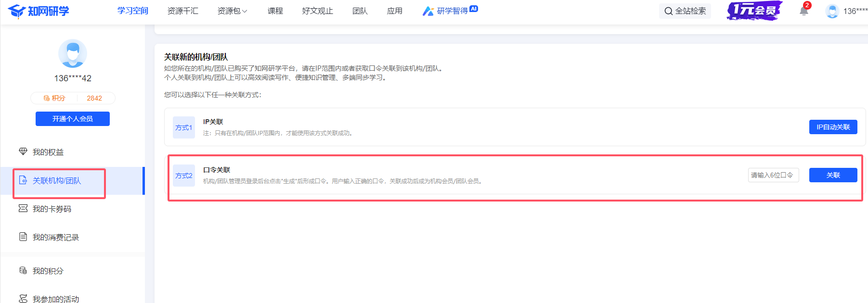Select 关联机构/团队 in the sidebar
868x303 pixels.
click(57, 181)
